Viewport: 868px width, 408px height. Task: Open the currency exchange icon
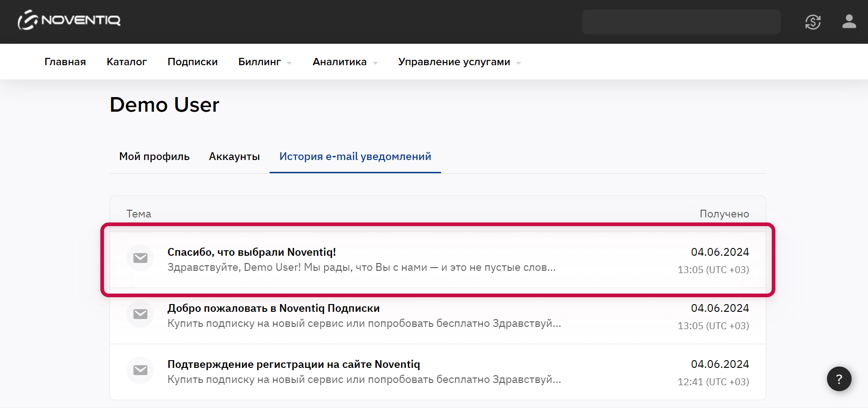coord(812,22)
